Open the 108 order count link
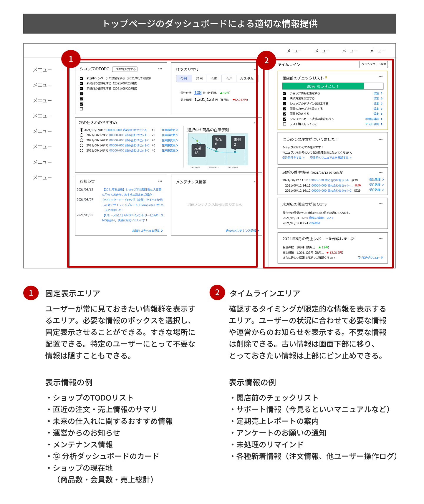 (198, 92)
